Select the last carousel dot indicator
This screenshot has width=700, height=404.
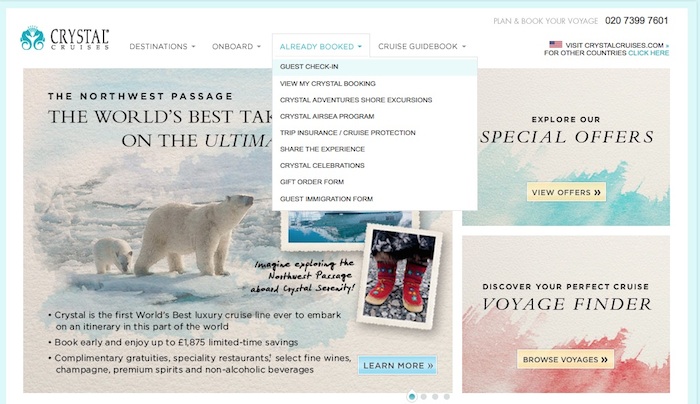pyautogui.click(x=446, y=396)
